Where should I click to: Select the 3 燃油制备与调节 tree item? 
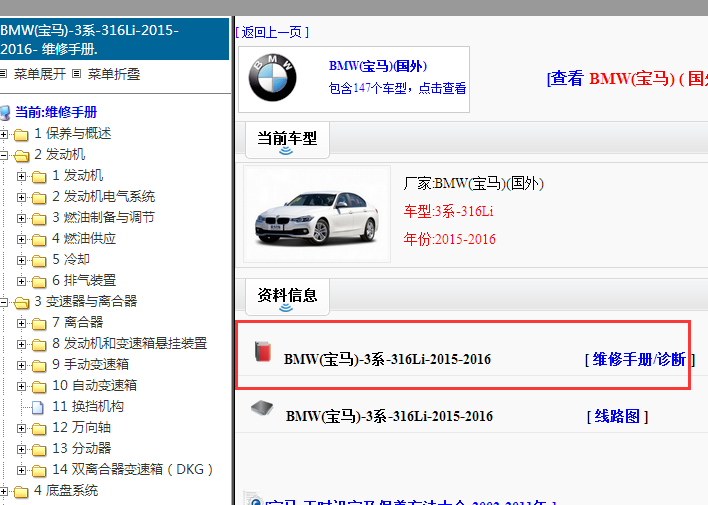[103, 217]
